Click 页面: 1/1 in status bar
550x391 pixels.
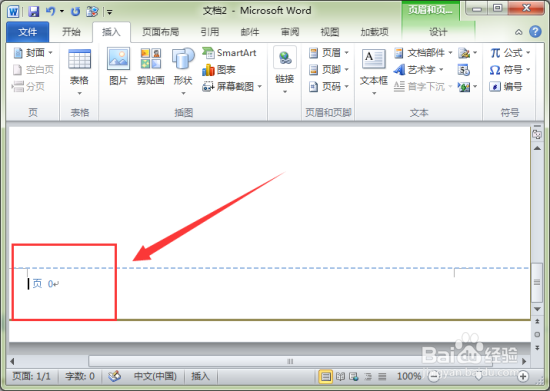tap(32, 376)
